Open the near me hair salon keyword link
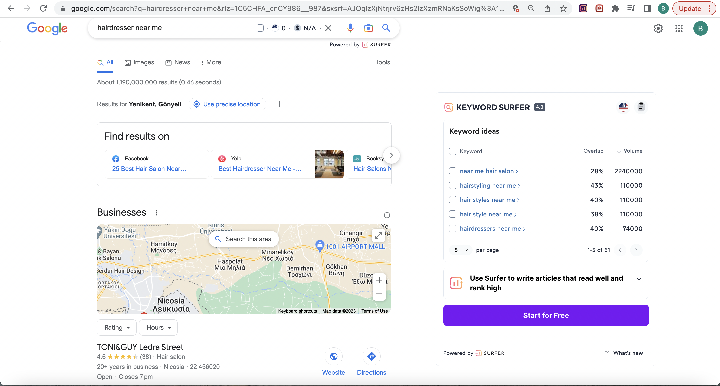720x386 pixels. coord(489,171)
